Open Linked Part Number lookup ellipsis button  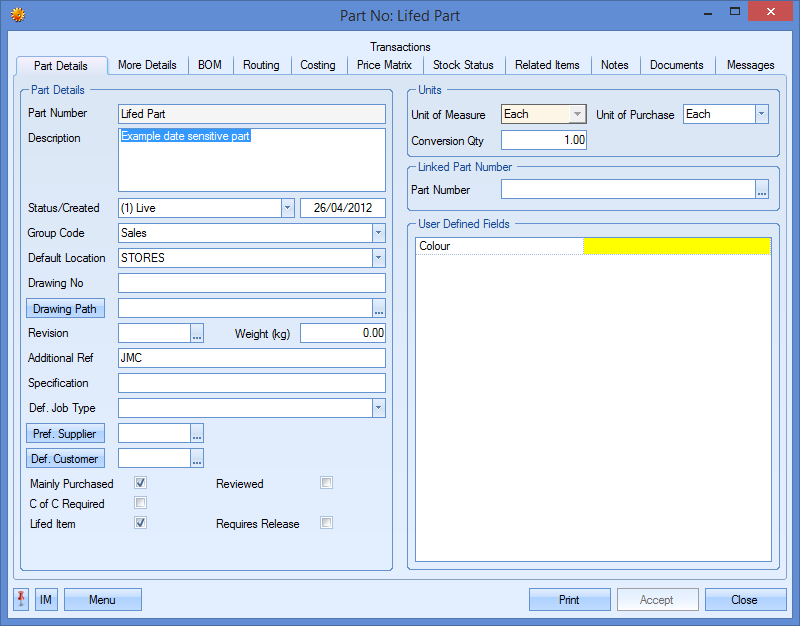pos(762,189)
